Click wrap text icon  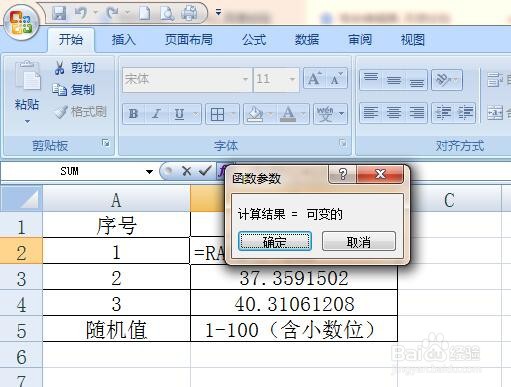pos(495,80)
